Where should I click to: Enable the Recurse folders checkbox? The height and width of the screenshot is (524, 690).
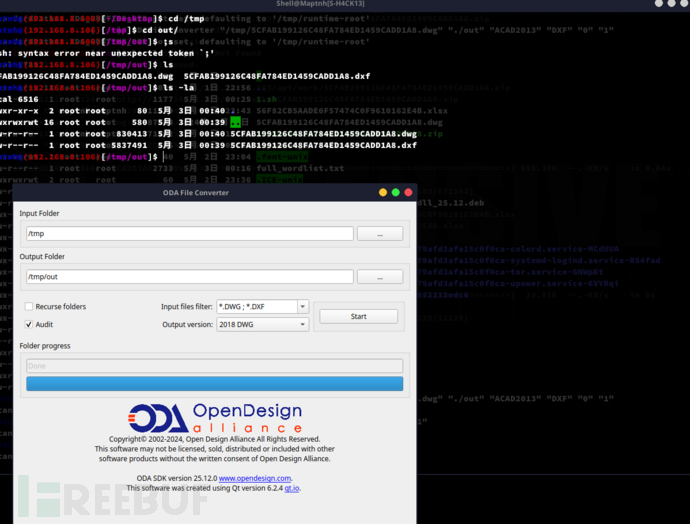click(x=29, y=306)
